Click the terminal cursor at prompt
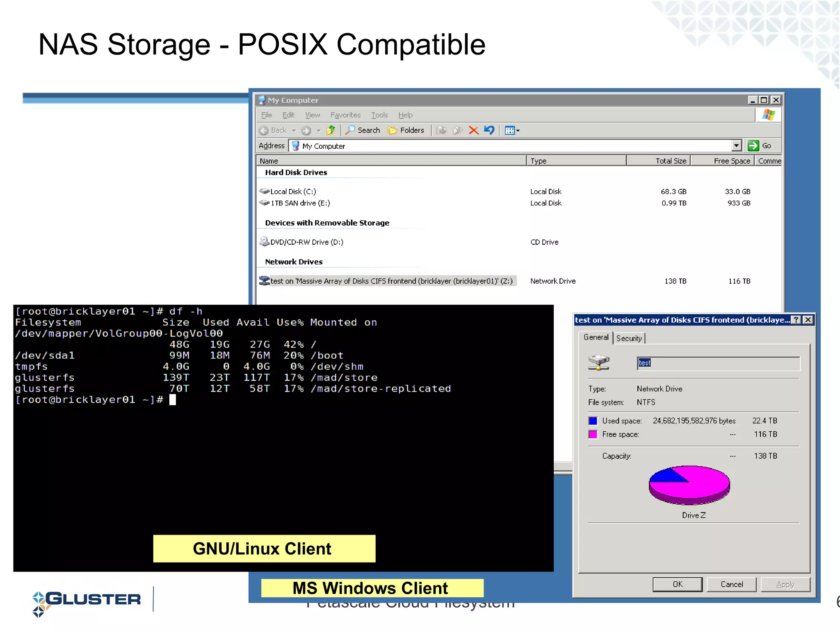The image size is (840, 631). tap(173, 400)
